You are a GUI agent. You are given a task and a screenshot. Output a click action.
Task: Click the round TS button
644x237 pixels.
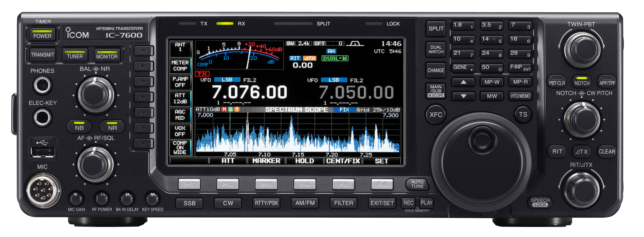click(523, 115)
